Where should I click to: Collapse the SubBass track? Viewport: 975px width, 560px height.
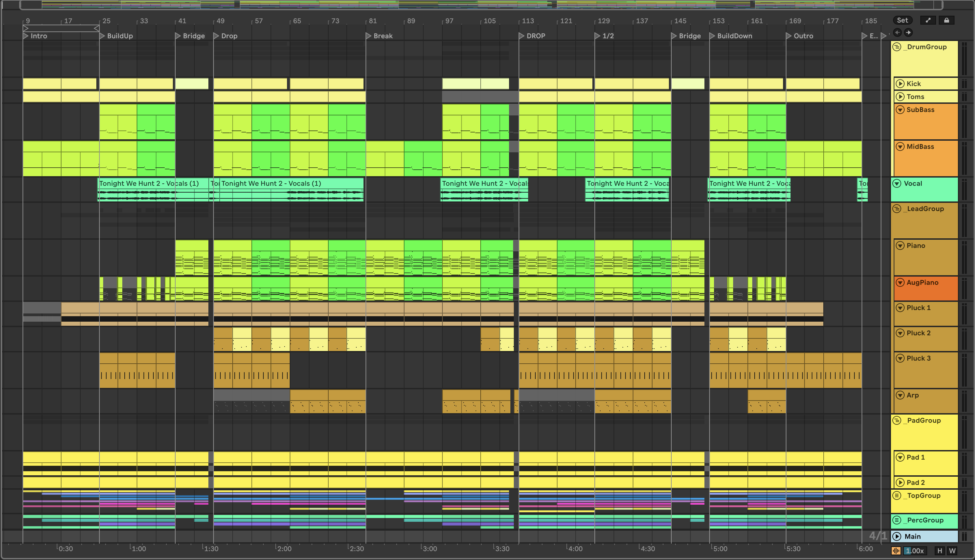(900, 110)
